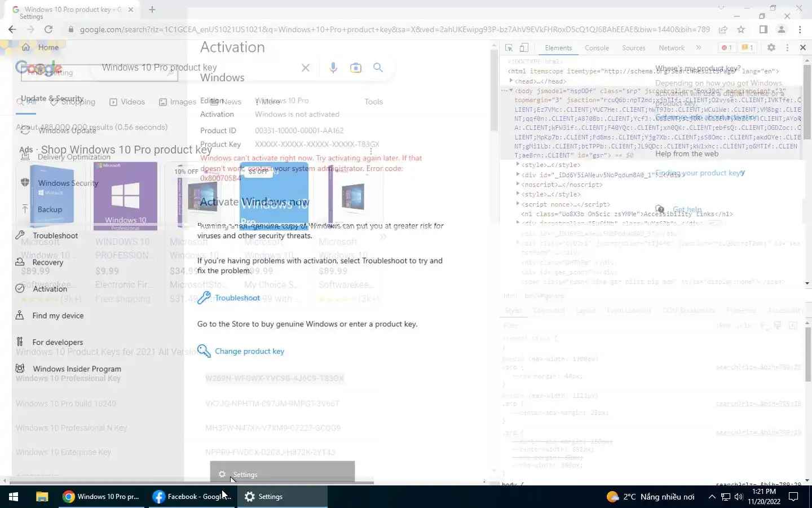Show more DevTools tabs with the double chevron
This screenshot has width=812, height=508.
click(699, 48)
